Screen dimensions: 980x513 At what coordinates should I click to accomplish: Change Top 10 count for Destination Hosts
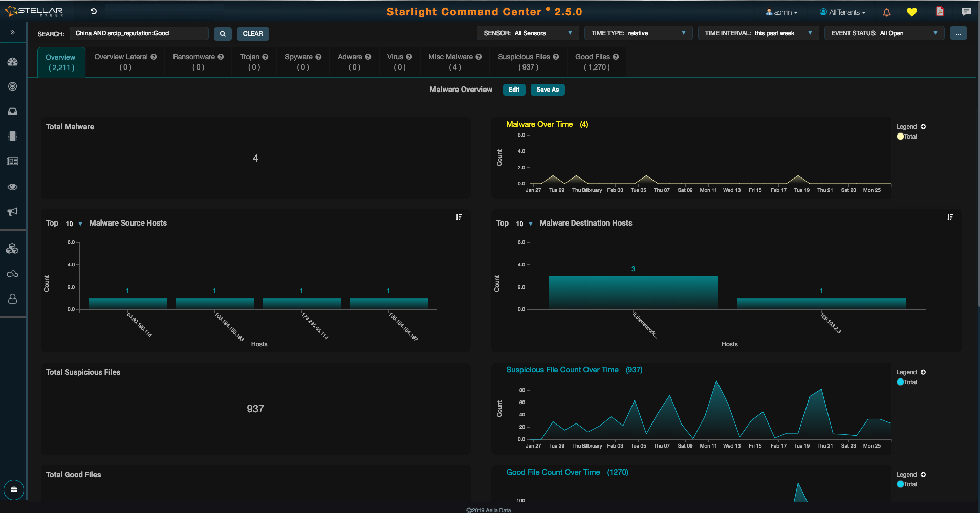524,224
